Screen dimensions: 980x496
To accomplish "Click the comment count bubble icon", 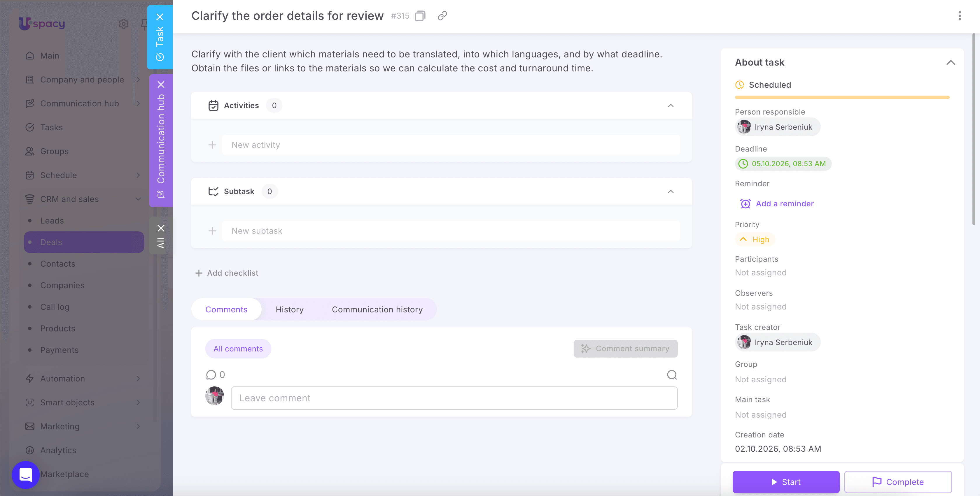I will coord(211,375).
